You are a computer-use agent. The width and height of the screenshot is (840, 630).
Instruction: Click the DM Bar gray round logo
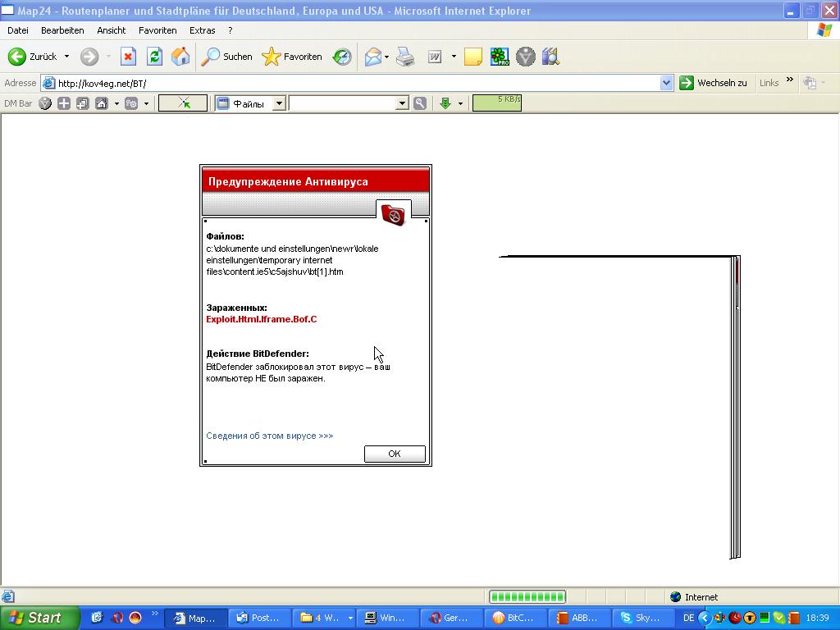45,103
